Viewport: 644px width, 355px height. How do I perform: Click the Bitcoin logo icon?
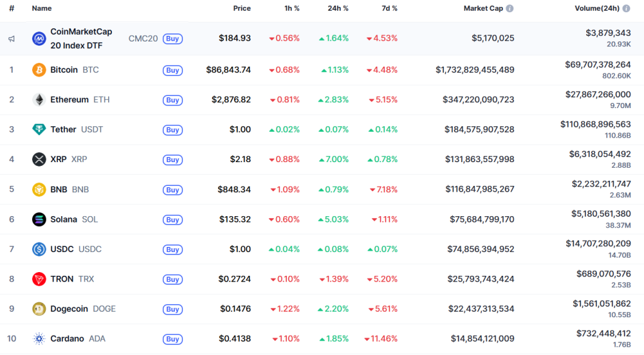[39, 70]
